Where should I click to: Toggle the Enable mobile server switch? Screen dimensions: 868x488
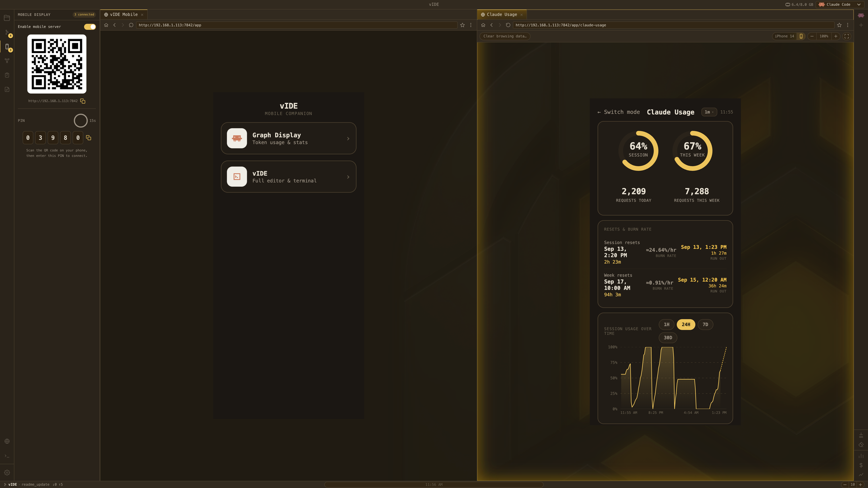(x=90, y=27)
